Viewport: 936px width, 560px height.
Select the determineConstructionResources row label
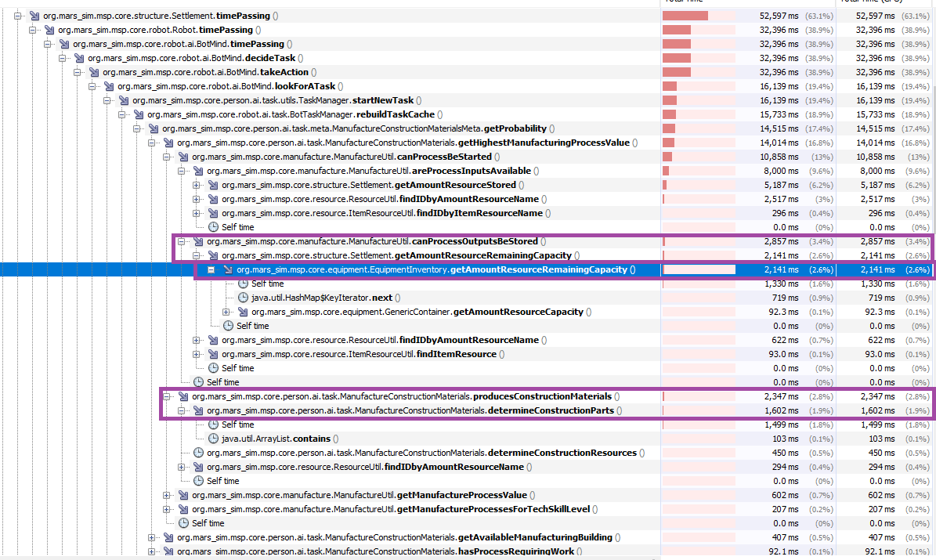(425, 453)
